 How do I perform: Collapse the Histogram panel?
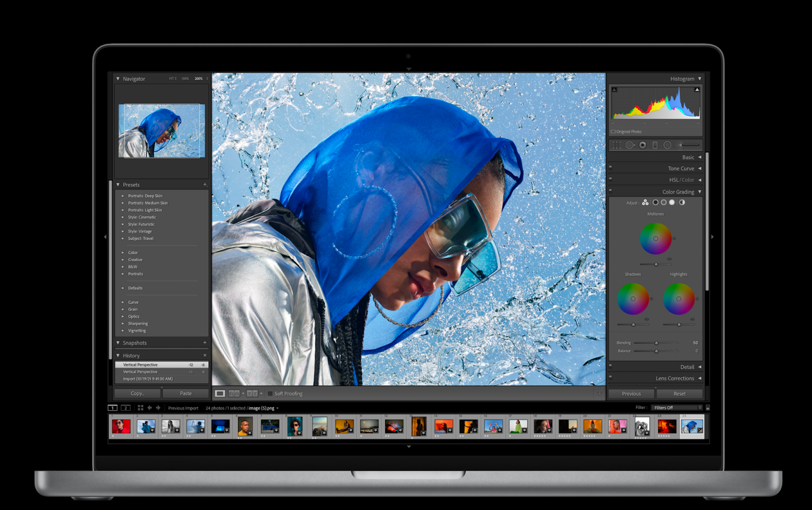(699, 79)
